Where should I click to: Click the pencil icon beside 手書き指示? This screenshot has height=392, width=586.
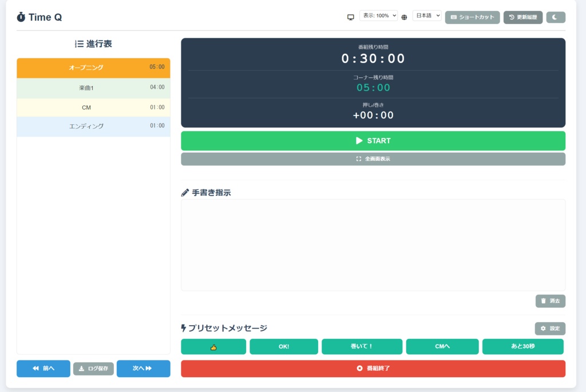tap(184, 193)
